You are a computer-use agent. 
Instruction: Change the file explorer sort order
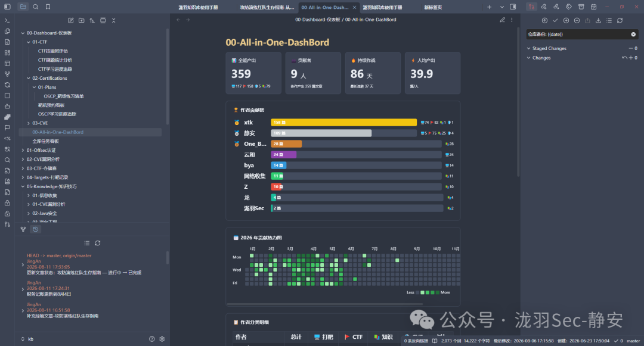[92, 20]
